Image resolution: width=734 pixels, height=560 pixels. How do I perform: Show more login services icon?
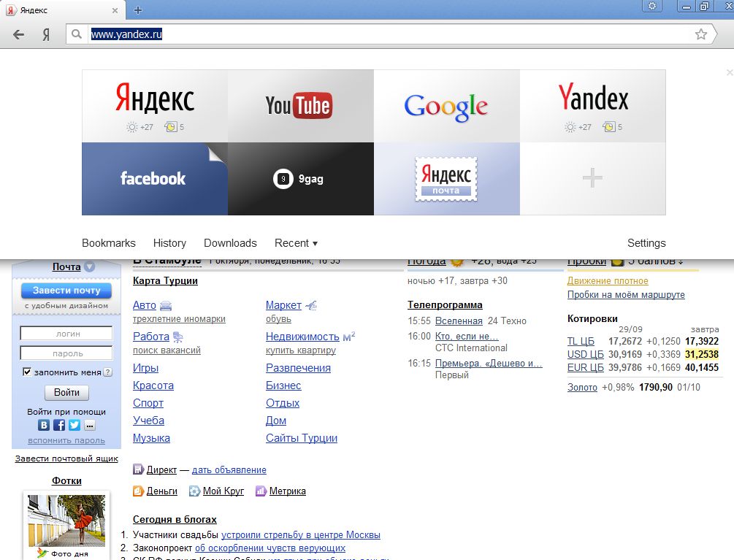pos(90,425)
